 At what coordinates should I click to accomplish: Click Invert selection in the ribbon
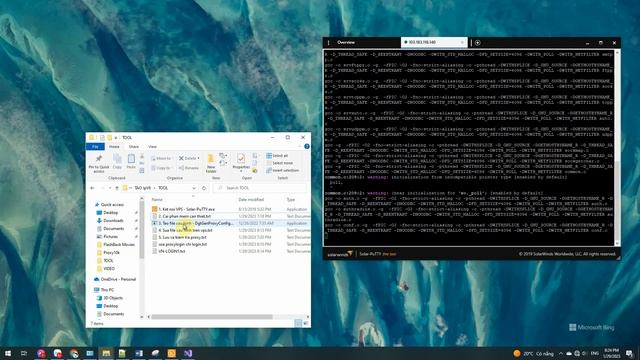[282, 170]
